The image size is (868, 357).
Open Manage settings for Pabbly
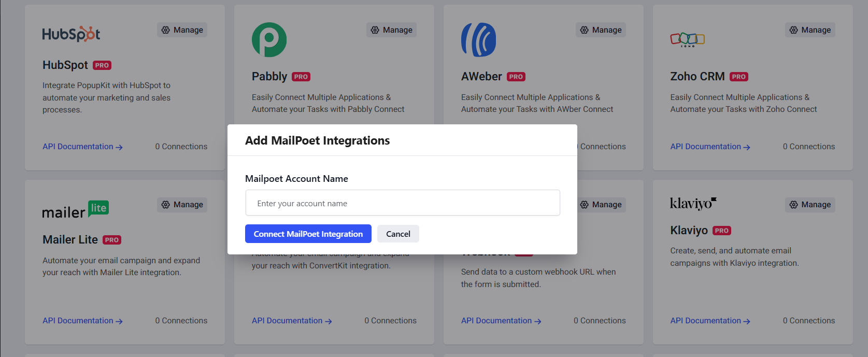[391, 30]
